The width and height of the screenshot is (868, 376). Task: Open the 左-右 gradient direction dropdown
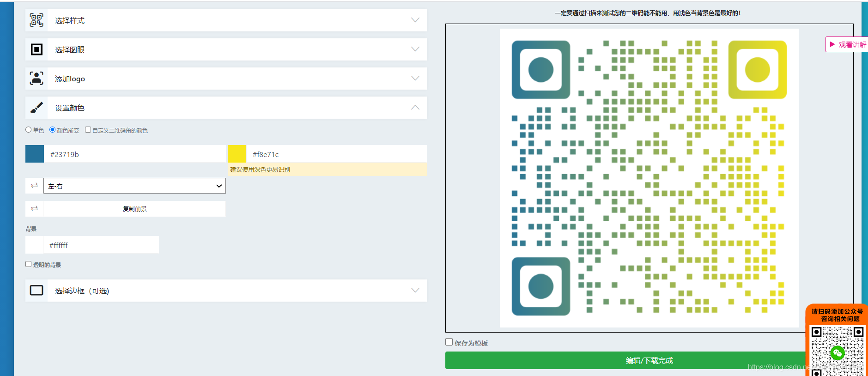pyautogui.click(x=134, y=186)
